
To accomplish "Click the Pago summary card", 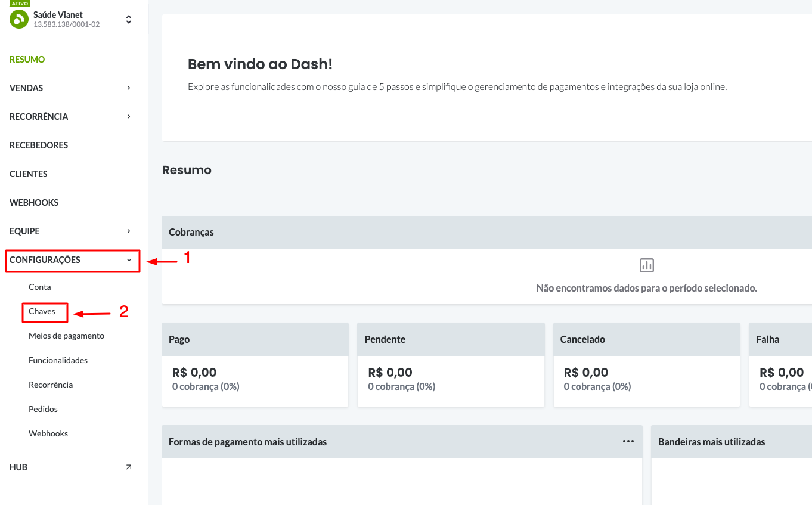I will pyautogui.click(x=255, y=365).
